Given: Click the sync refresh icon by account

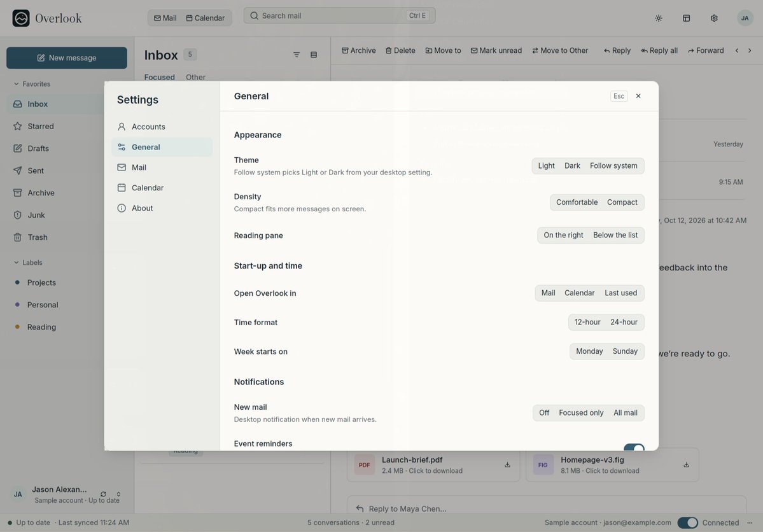Looking at the screenshot, I should point(103,494).
